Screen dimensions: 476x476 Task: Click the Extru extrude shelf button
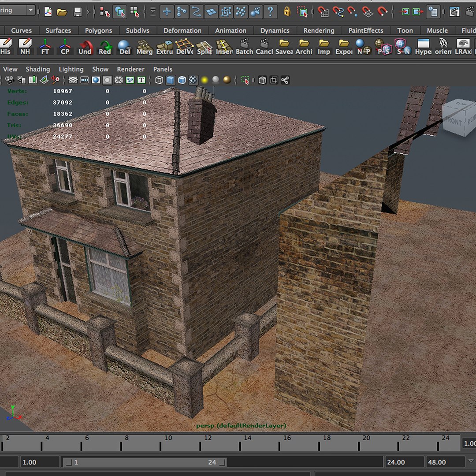click(164, 46)
